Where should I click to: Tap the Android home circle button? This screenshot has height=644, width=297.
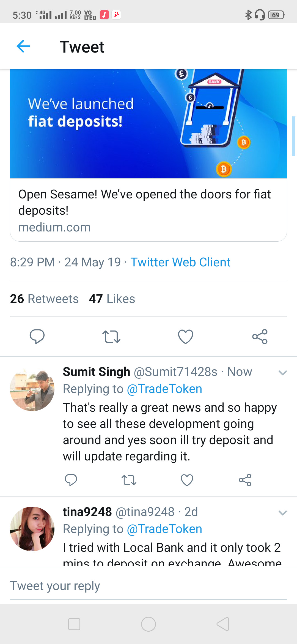148,624
